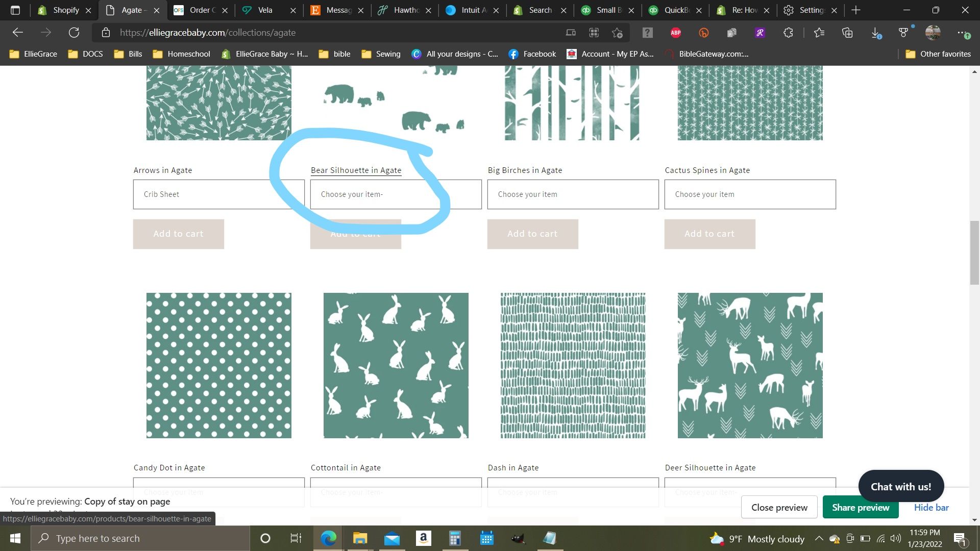Click the Collections icon in toolbar
Image resolution: width=980 pixels, height=551 pixels.
coord(847,33)
